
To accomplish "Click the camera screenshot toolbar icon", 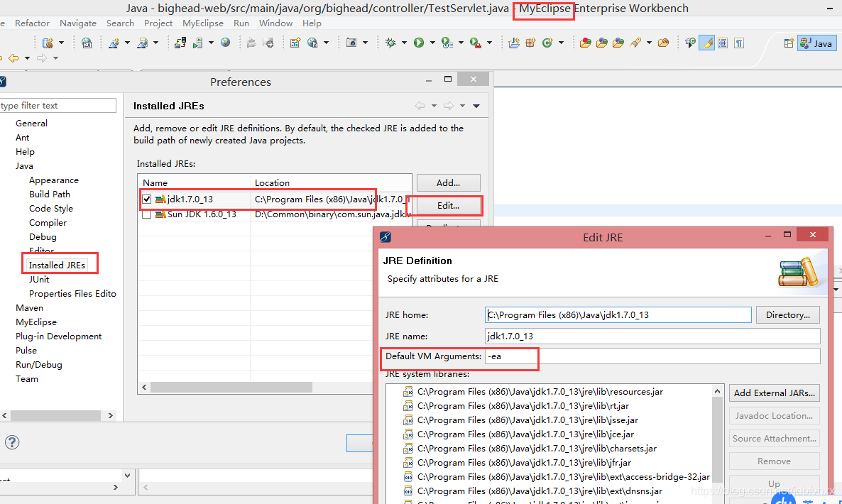I will pos(351,43).
